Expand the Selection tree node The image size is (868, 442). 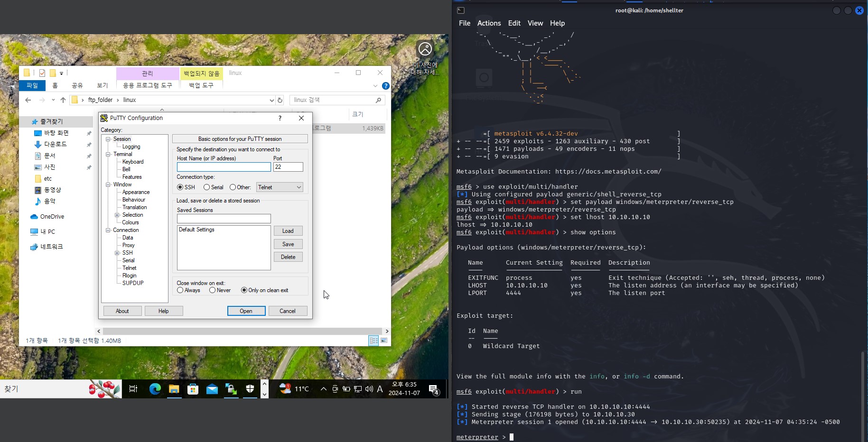[x=117, y=215]
